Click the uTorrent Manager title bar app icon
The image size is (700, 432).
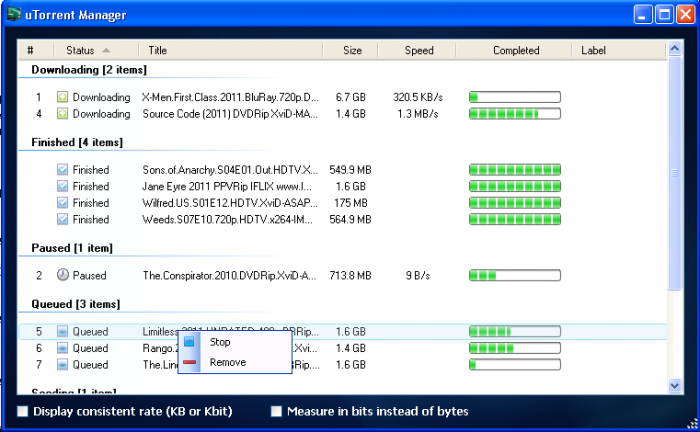pyautogui.click(x=13, y=14)
